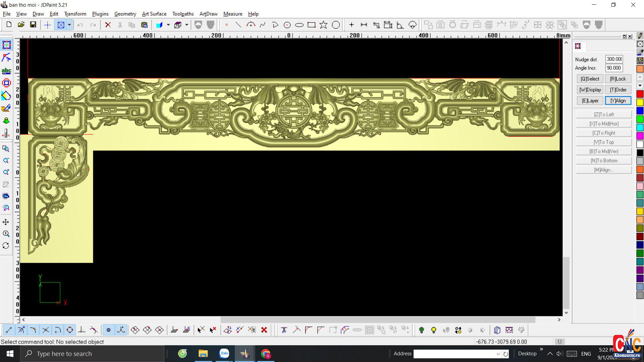Click the red X delete icon in toolbar
The height and width of the screenshot is (362, 644).
tap(108, 25)
